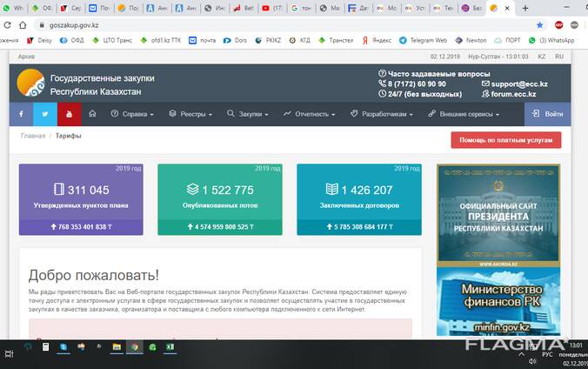Viewport: 588px width, 369px height.
Task: Expand the Реестры dropdown menu
Action: pyautogui.click(x=190, y=114)
